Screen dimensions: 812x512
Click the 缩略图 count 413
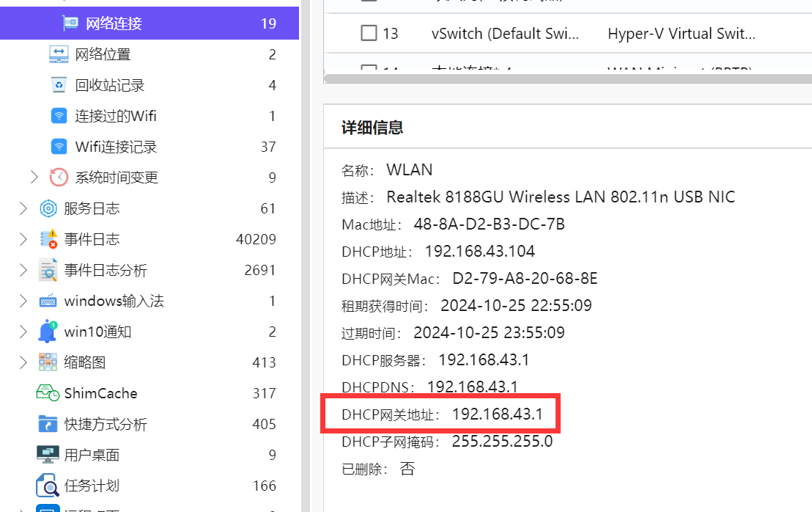pos(264,362)
